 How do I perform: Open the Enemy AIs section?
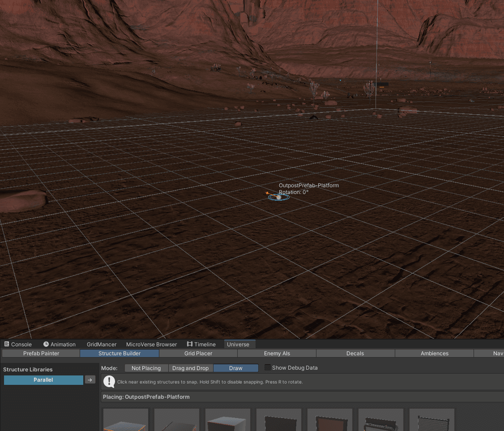point(276,353)
